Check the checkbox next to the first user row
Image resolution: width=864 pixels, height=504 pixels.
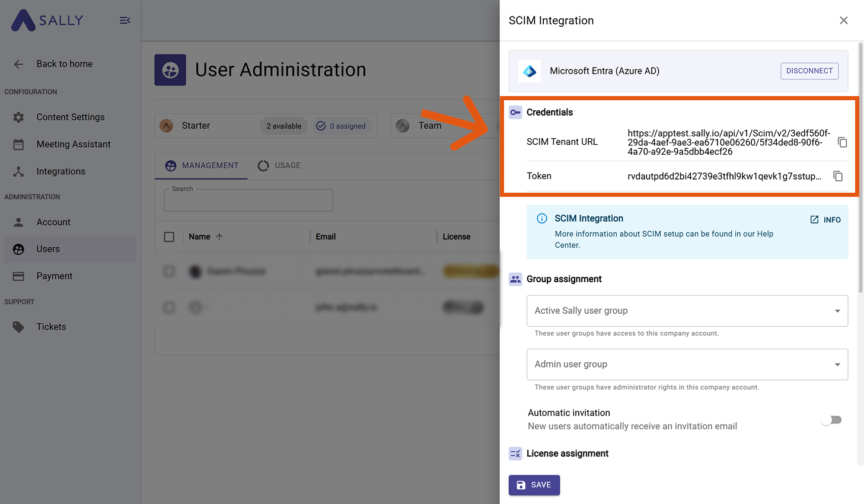(169, 271)
